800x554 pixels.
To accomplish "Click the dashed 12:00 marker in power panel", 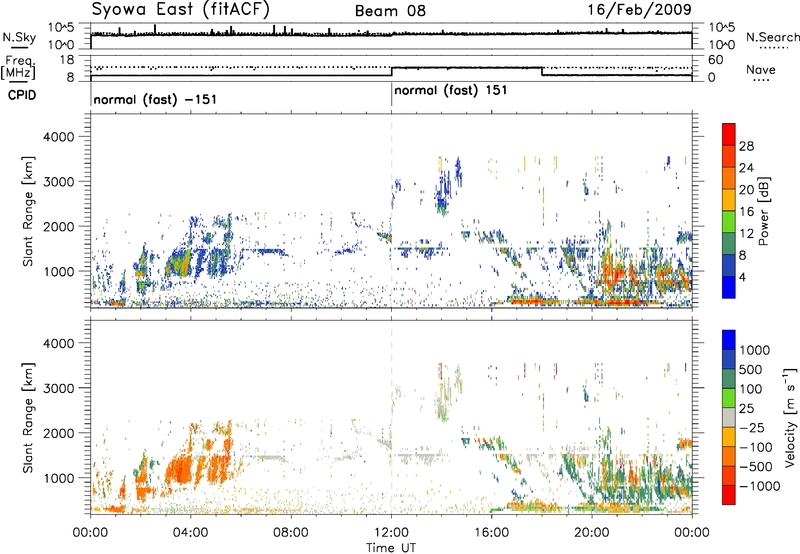I will 391,211.
